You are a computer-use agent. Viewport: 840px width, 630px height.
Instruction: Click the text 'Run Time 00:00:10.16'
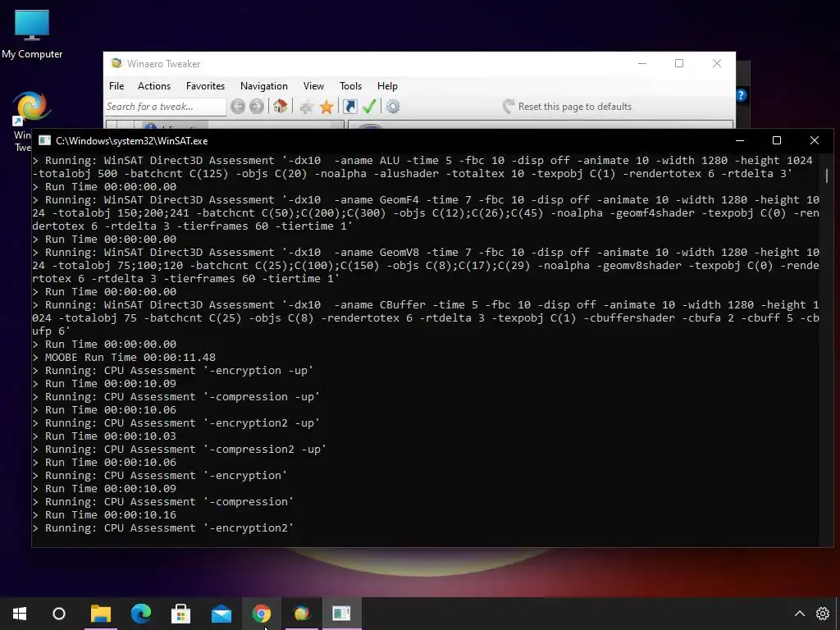click(x=111, y=515)
